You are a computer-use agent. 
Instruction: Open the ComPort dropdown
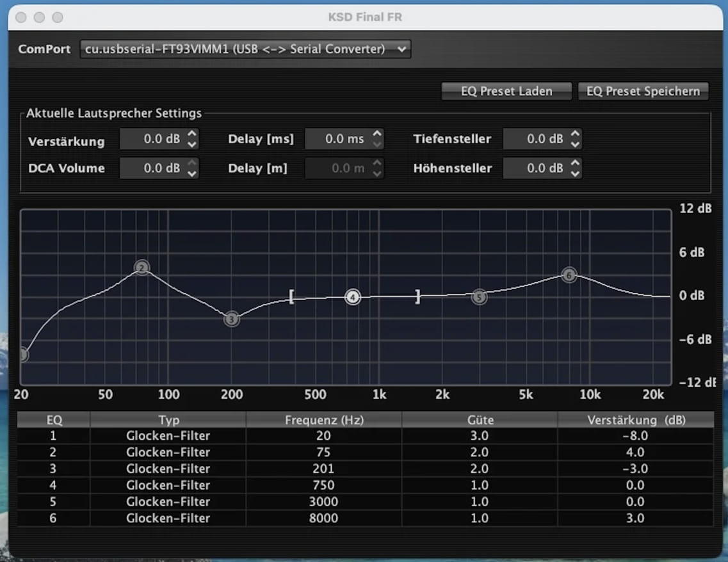tap(245, 49)
